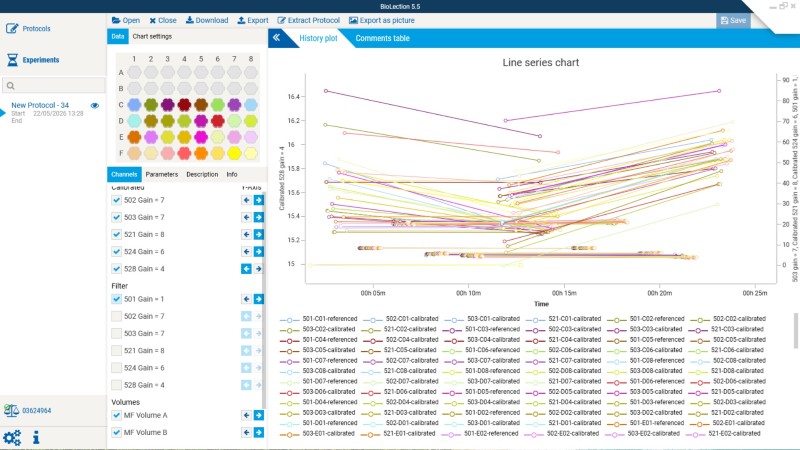Screen dimensions: 800x450
Task: Move 528 Gain = 4 to right Y-axis
Action: pos(259,269)
